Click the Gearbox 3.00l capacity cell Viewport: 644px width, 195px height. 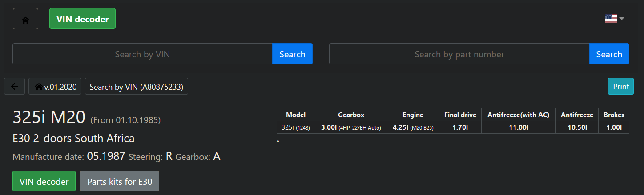click(x=351, y=127)
